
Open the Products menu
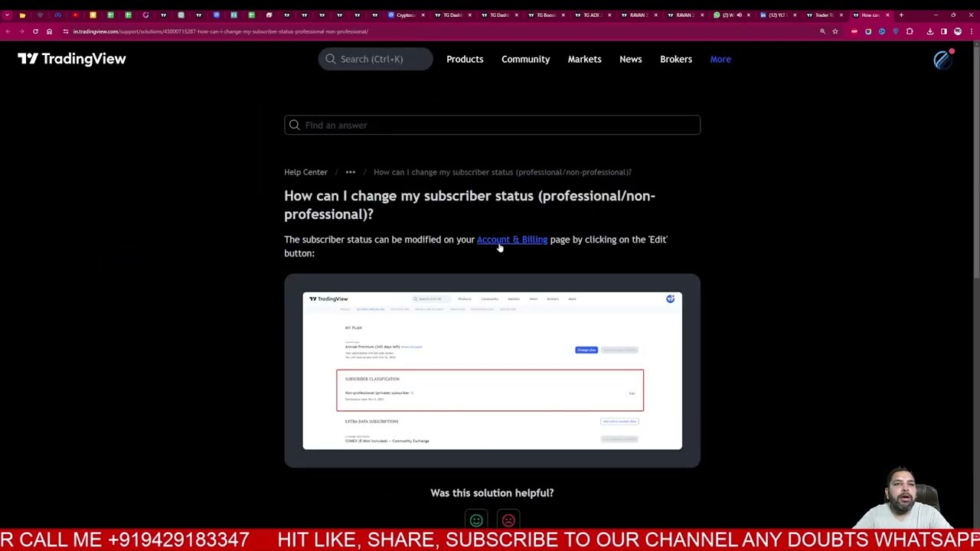465,59
